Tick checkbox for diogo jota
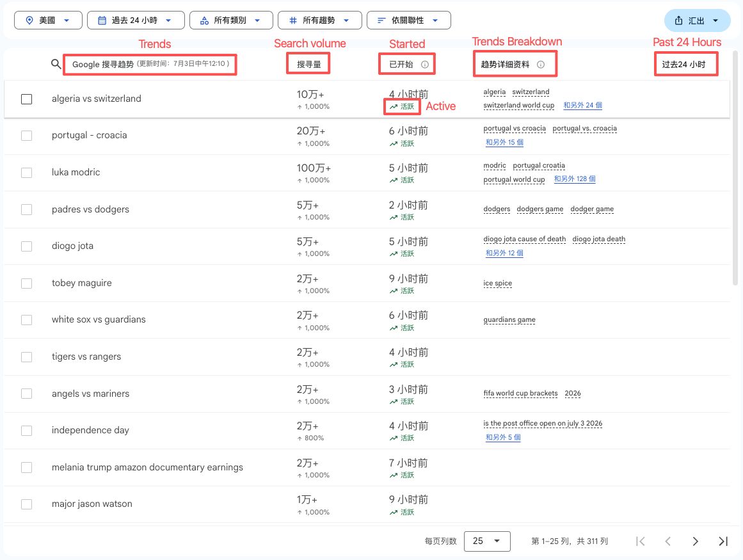743x560 pixels. [x=26, y=246]
